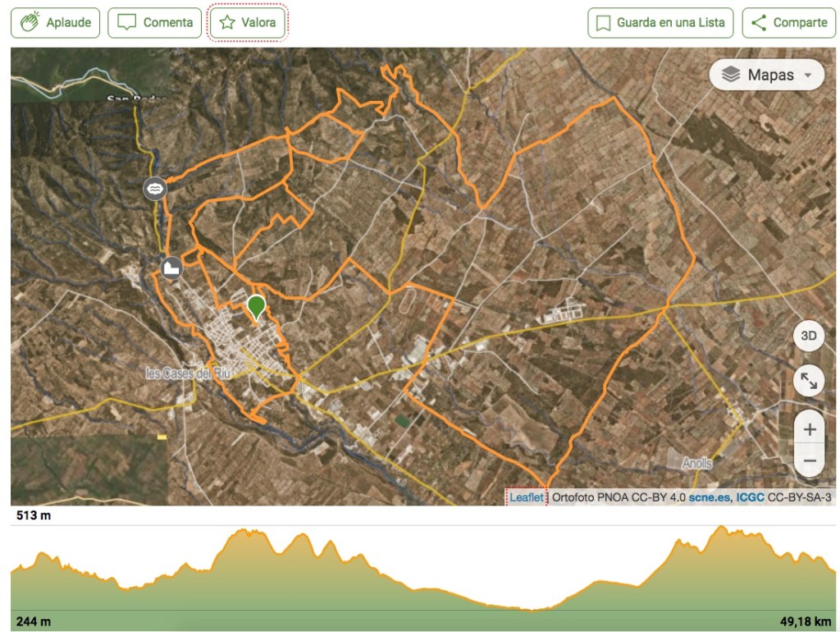The width and height of the screenshot is (840, 632).
Task: Save trail with Guarda en una Lista
Action: 660,23
